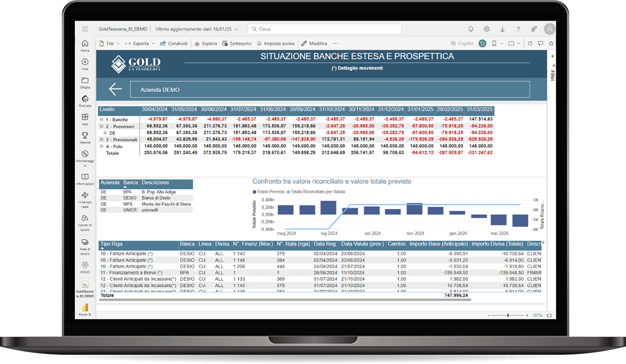This screenshot has height=364, width=626.
Task: Open the File menu
Action: (x=109, y=43)
